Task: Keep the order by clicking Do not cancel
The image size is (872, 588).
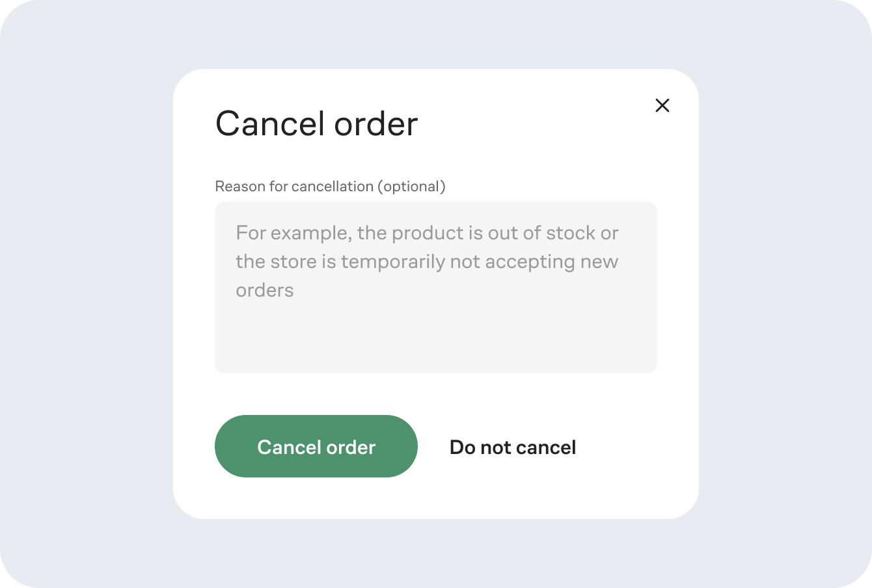Action: click(x=512, y=447)
